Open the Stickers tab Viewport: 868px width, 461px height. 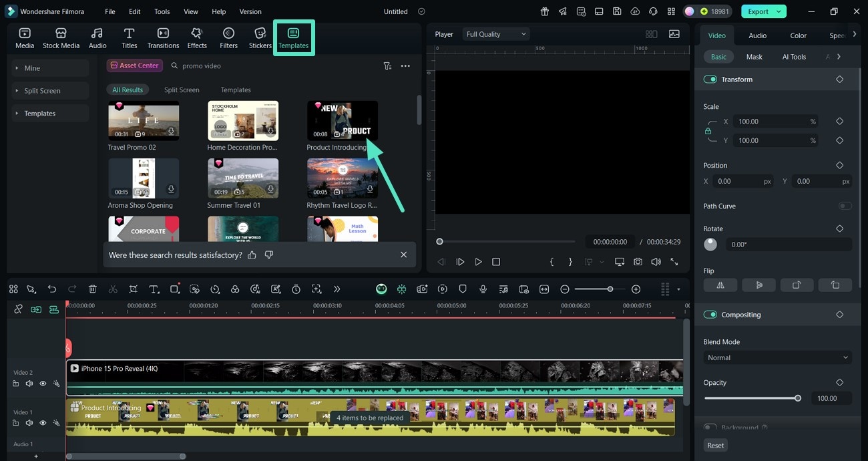point(260,38)
